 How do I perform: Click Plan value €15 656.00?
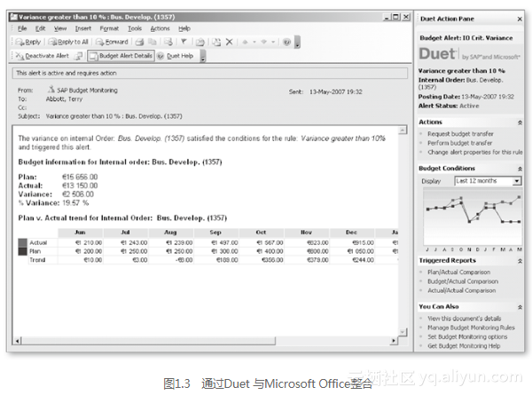click(x=80, y=177)
